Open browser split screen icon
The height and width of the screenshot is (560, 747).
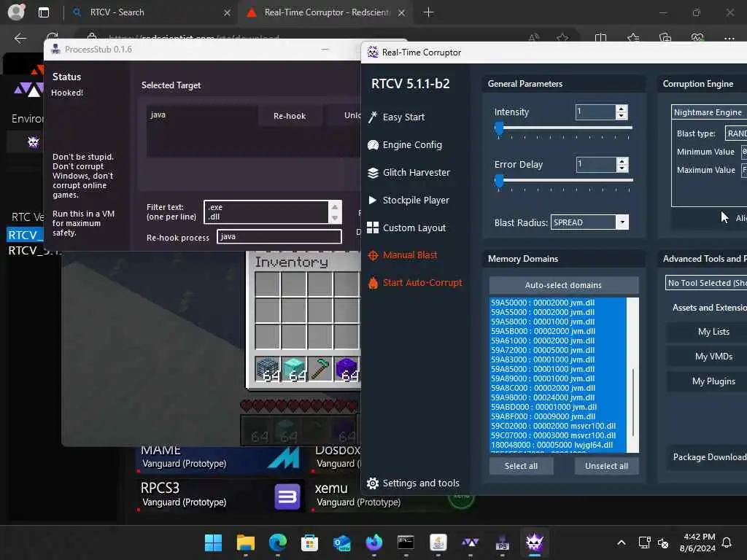coord(601,38)
